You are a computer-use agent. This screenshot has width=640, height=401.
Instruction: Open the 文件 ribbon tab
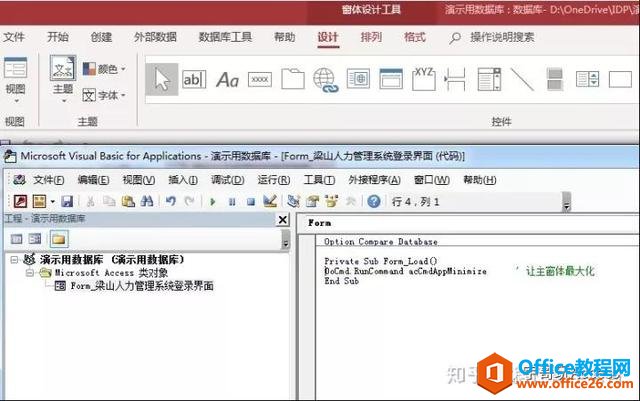click(x=14, y=37)
